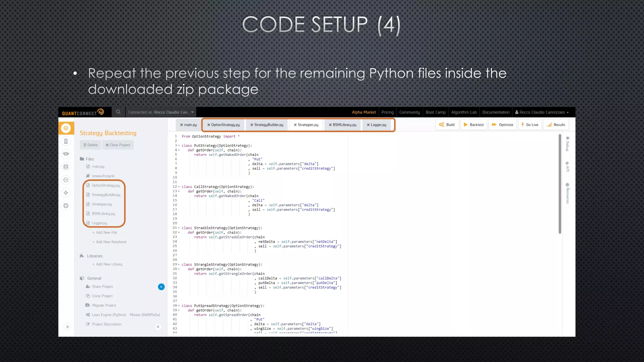Open the Resources panel on right edge
644x362 pixels.
568,193
